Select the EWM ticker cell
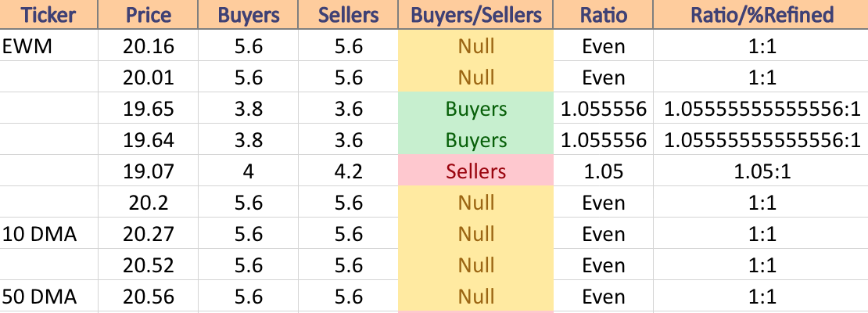Screen dimensions: 868x313 [x=48, y=45]
